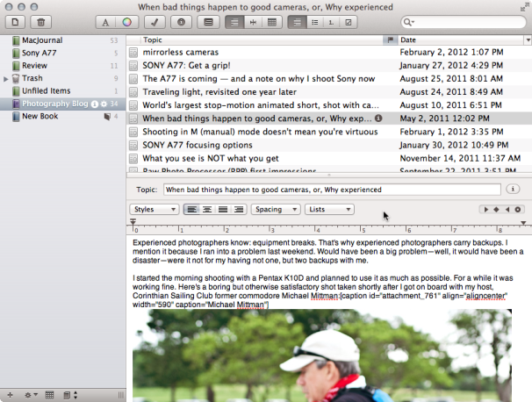The height and width of the screenshot is (402, 532).
Task: Add a new journal with plus button
Action: pyautogui.click(x=10, y=395)
